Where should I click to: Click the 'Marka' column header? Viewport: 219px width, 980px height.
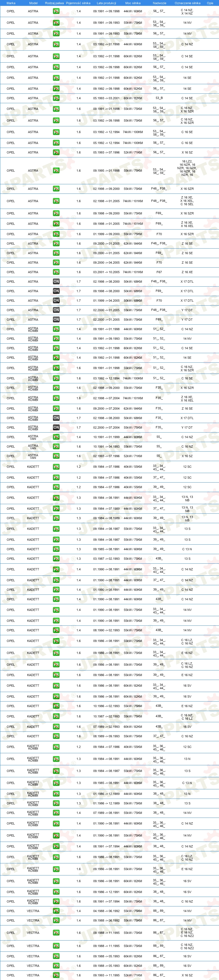[11, 3]
